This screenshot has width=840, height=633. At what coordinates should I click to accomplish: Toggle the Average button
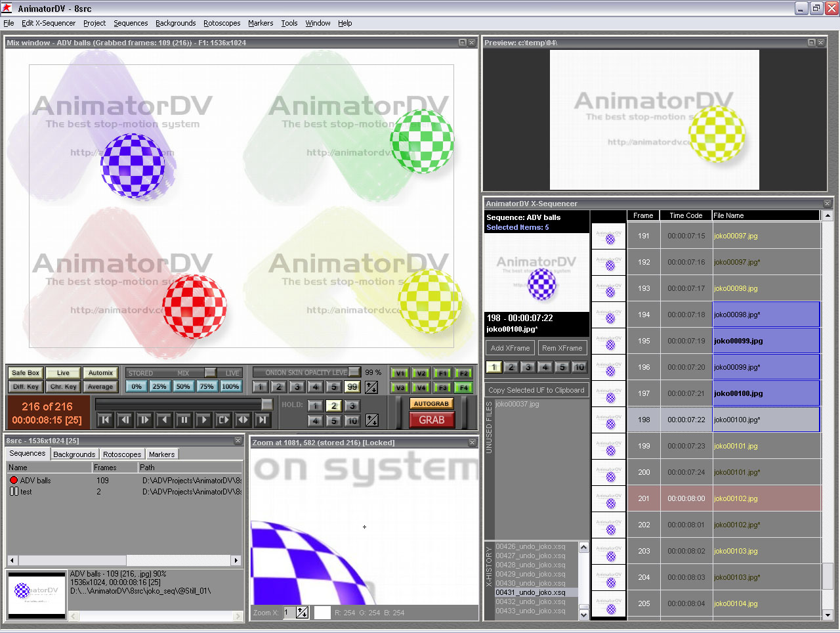coord(100,387)
